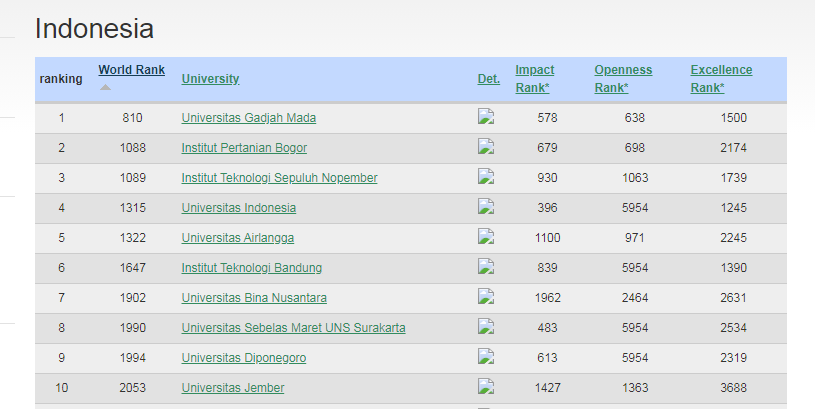Select world rank value 2053
815x409 pixels.
coord(133,388)
